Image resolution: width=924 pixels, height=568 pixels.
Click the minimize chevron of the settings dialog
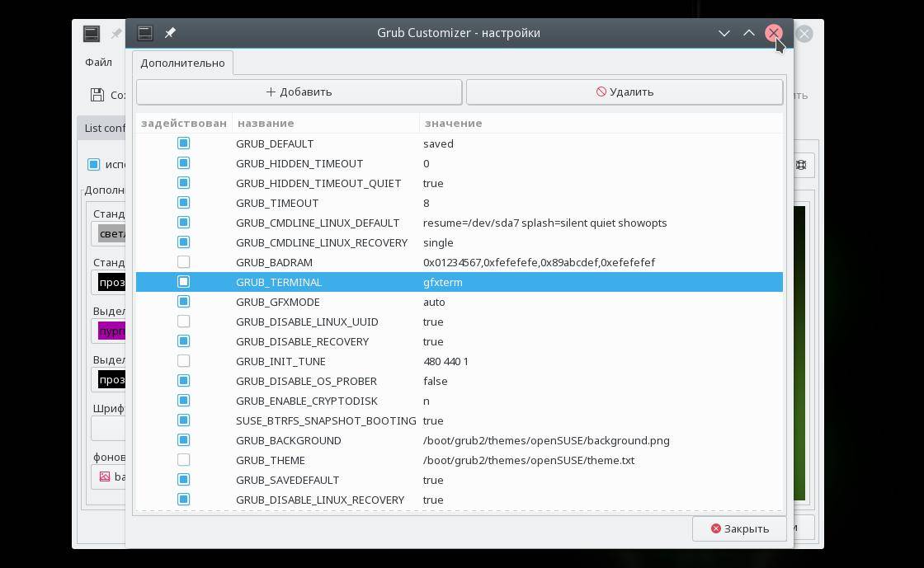click(x=724, y=33)
